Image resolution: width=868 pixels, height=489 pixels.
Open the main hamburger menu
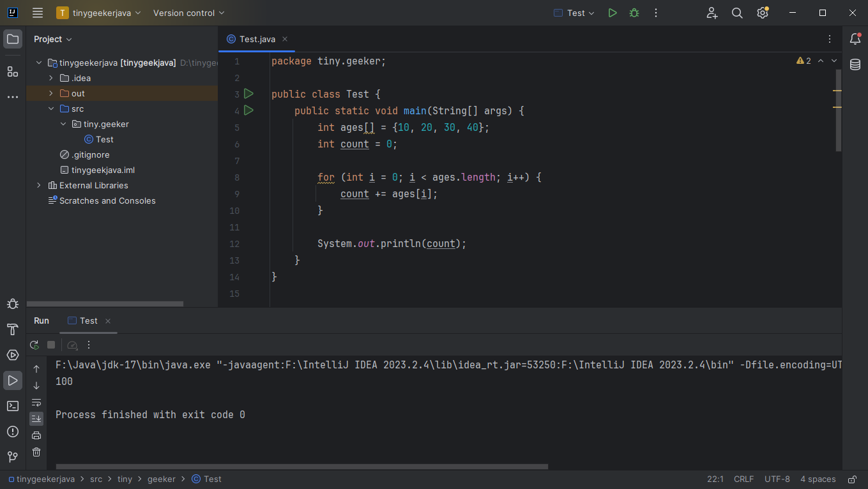(x=38, y=13)
